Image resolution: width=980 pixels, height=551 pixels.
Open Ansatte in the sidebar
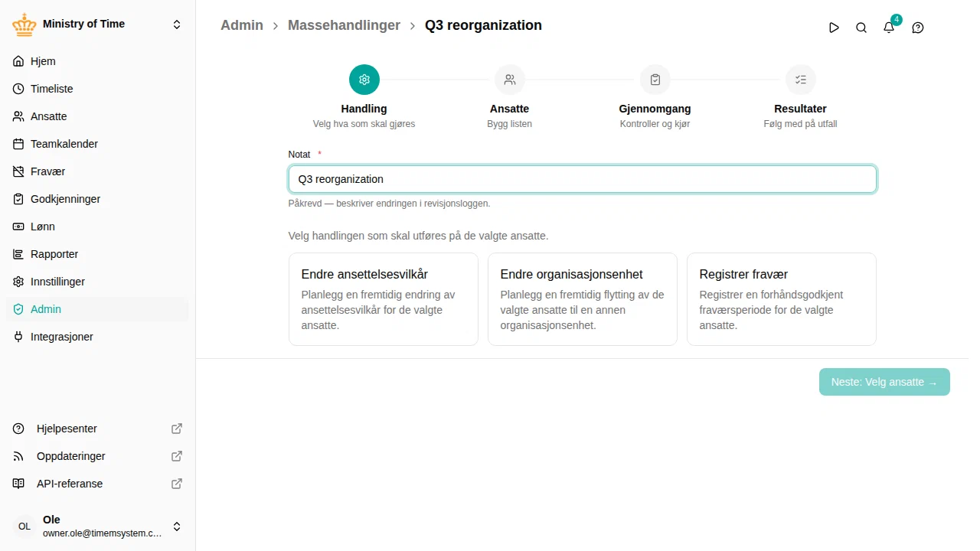pos(97,116)
